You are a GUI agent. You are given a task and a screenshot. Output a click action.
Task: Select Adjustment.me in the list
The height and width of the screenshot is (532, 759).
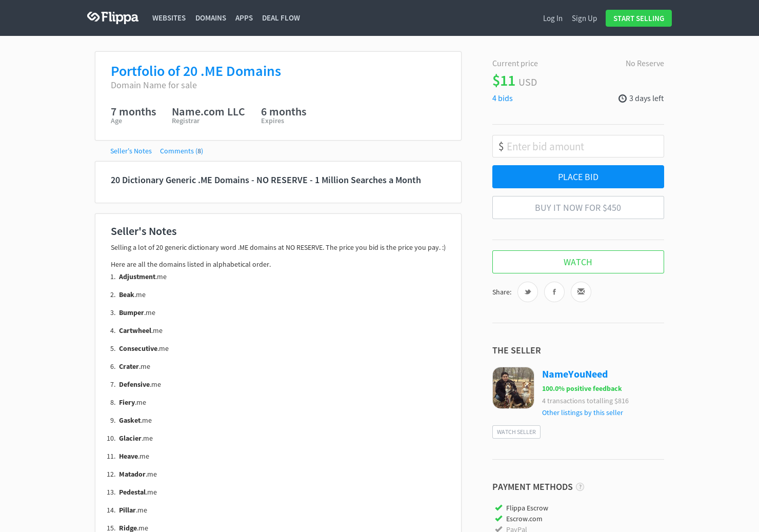143,277
